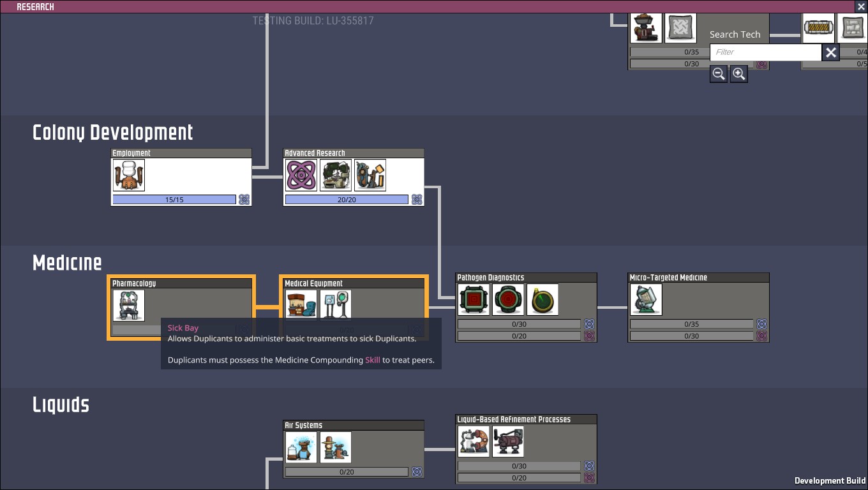Image resolution: width=868 pixels, height=490 pixels.
Task: Clear the Search Tech filter
Action: pos(831,52)
